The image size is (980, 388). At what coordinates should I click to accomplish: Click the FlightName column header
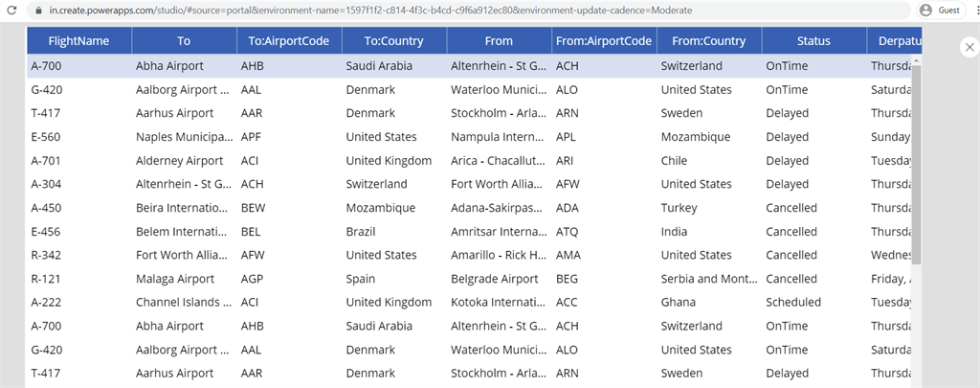click(x=78, y=41)
